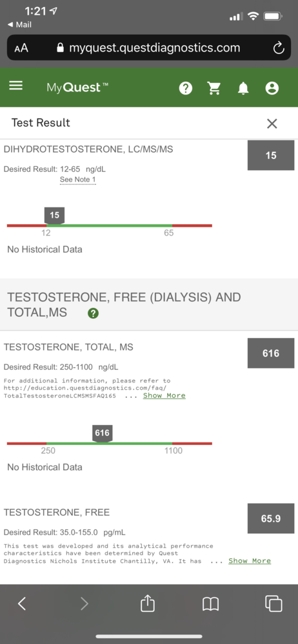Tap the green help icon beside TOTAL,MS
This screenshot has width=298, height=644.
pos(93,314)
